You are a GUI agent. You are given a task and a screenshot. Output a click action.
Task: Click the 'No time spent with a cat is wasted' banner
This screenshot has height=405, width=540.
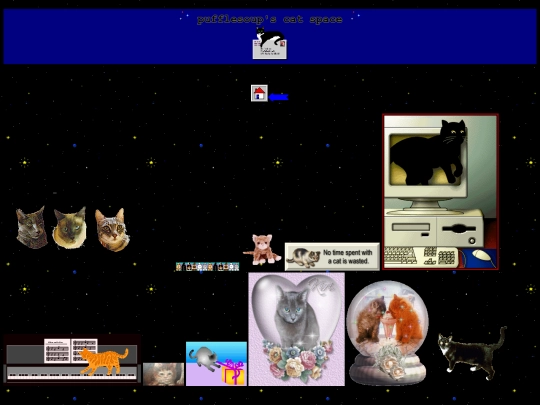332,257
